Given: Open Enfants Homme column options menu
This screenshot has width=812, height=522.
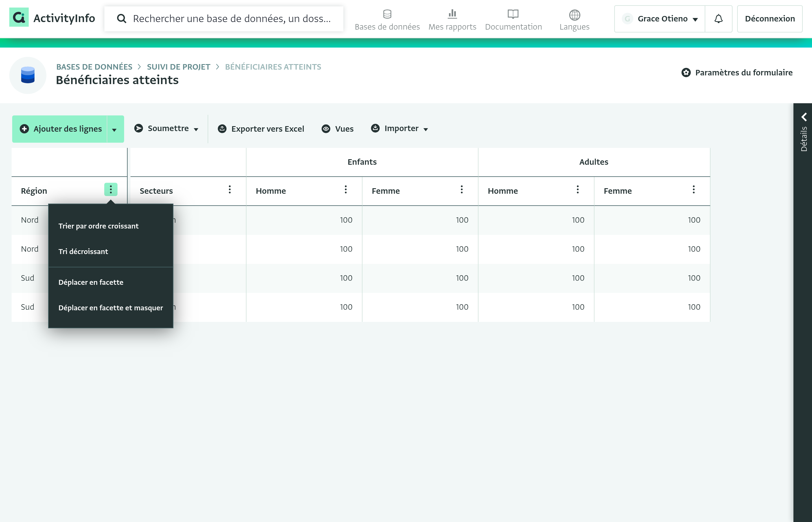Looking at the screenshot, I should (x=346, y=189).
